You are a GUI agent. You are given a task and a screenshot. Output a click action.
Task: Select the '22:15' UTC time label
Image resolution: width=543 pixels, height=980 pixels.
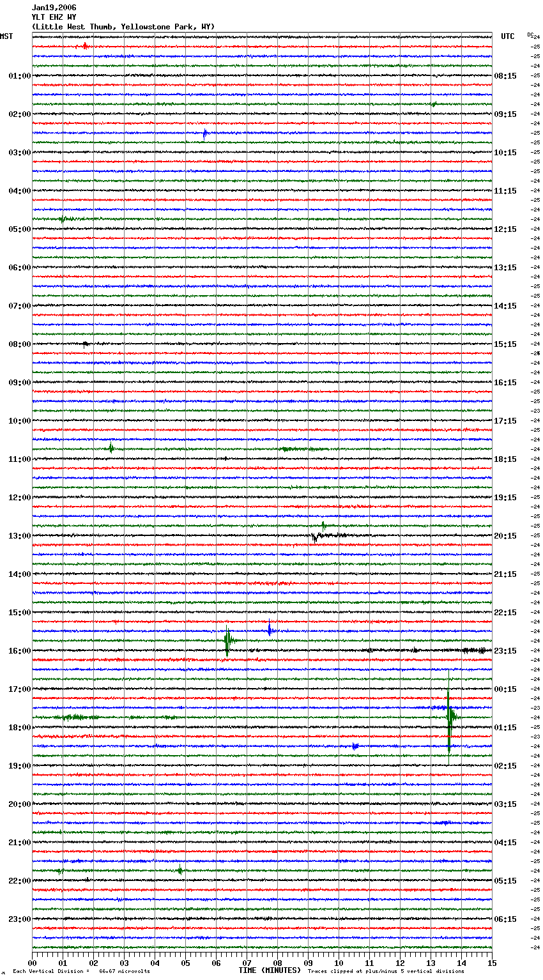(x=505, y=613)
